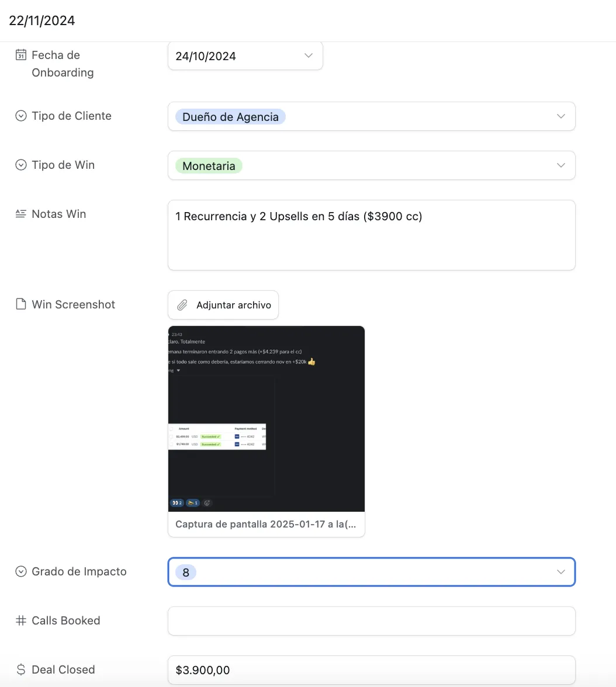This screenshot has width=616, height=687.
Task: Click the paperclip icon in Adjuntar archivo
Action: coord(182,305)
